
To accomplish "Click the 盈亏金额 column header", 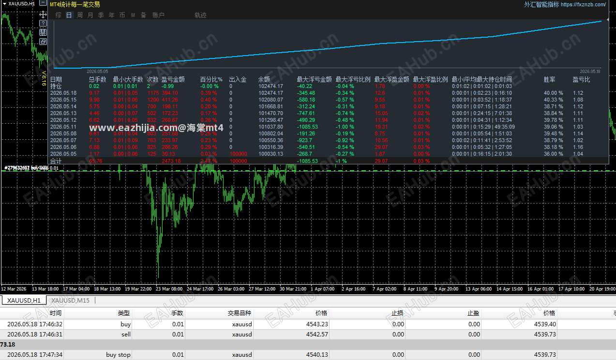I will tap(173, 79).
